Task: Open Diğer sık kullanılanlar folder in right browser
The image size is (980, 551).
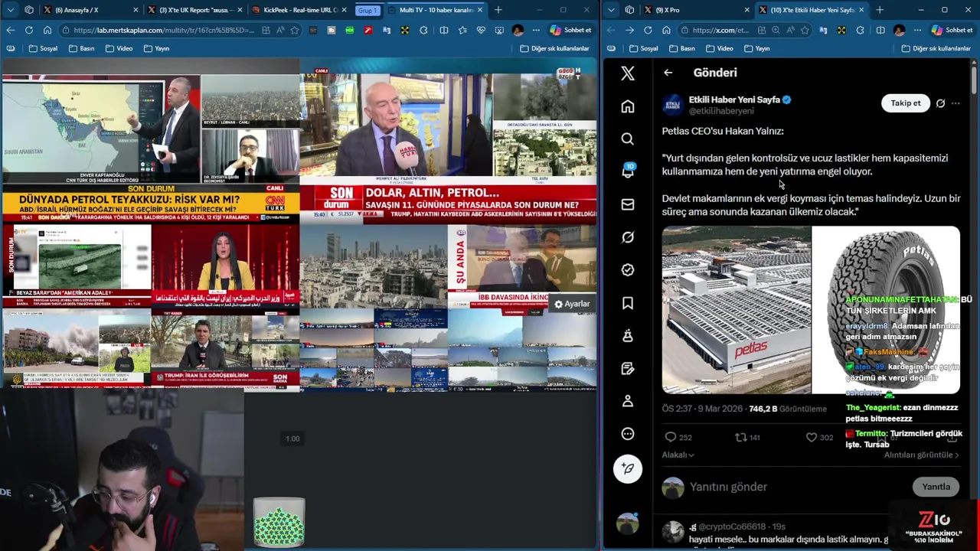Action: (936, 48)
